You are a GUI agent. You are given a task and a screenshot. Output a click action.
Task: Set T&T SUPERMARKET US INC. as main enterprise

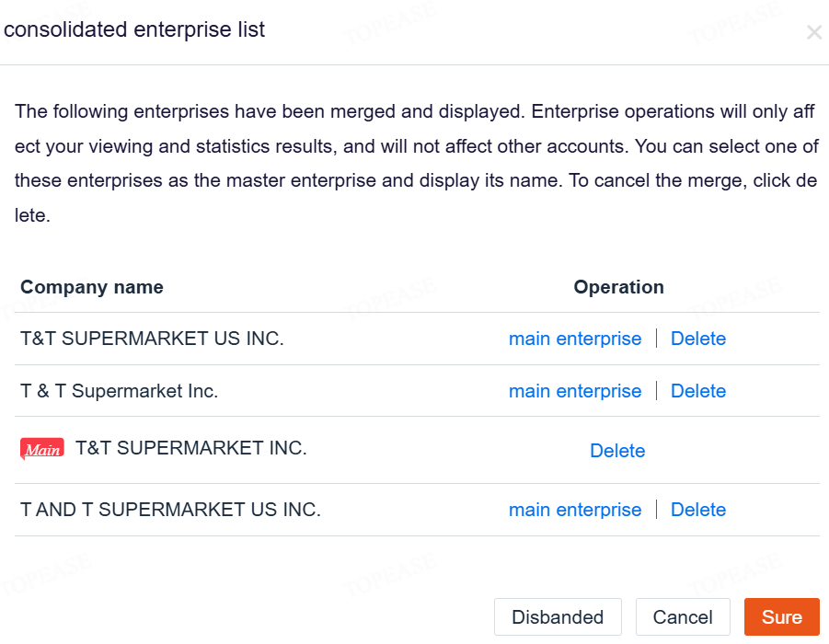[575, 339]
